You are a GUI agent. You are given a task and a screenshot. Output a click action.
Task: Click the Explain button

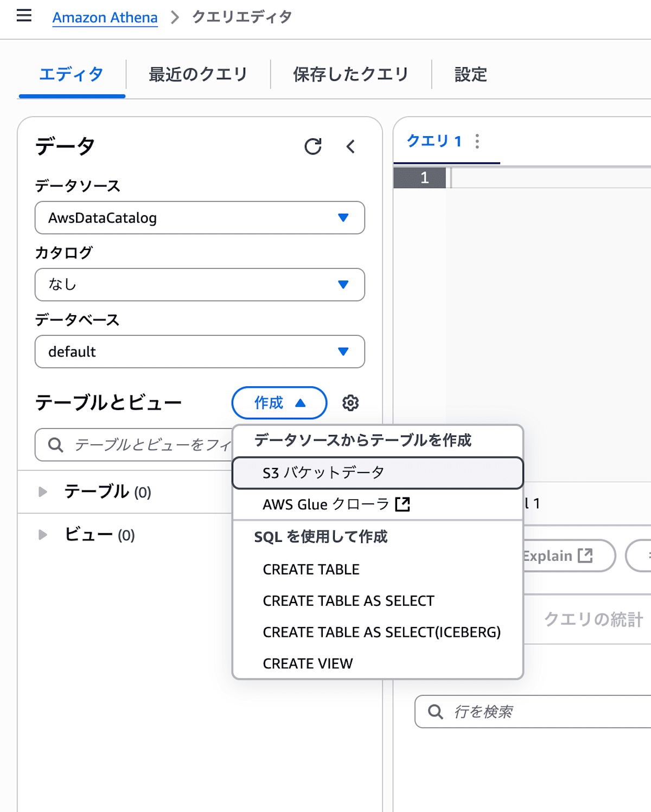tap(567, 555)
